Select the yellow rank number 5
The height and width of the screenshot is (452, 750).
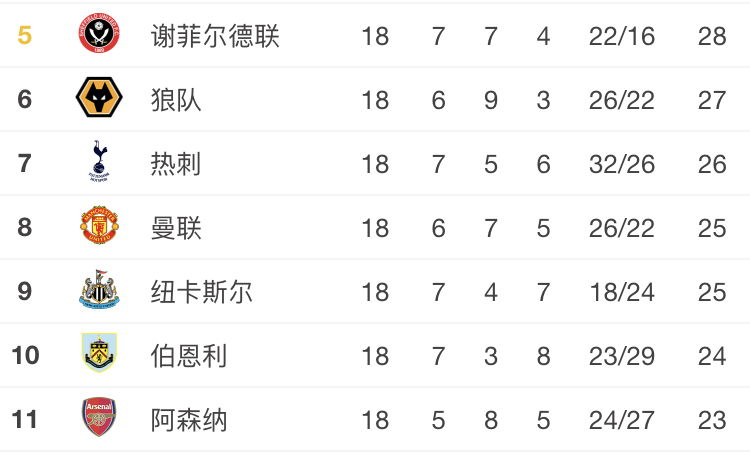[24, 35]
